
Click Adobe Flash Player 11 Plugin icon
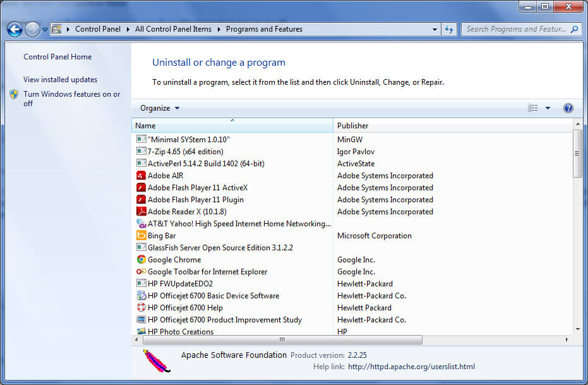click(141, 199)
